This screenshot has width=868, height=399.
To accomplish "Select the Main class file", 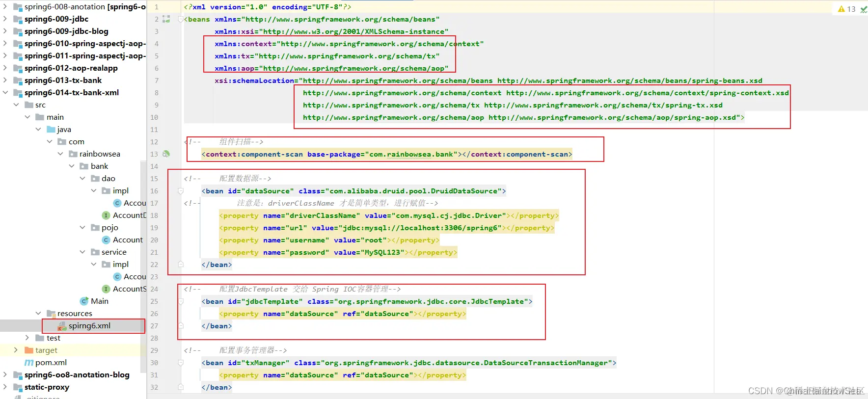I will point(100,301).
